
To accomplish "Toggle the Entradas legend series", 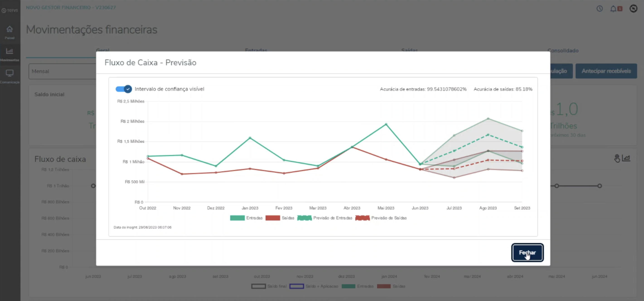I will (x=237, y=218).
